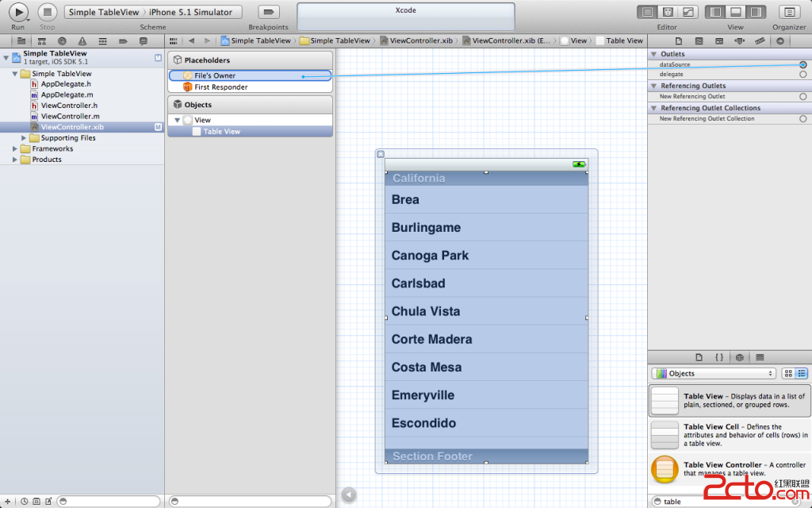Click the delegate outlet connection circle

[802, 75]
